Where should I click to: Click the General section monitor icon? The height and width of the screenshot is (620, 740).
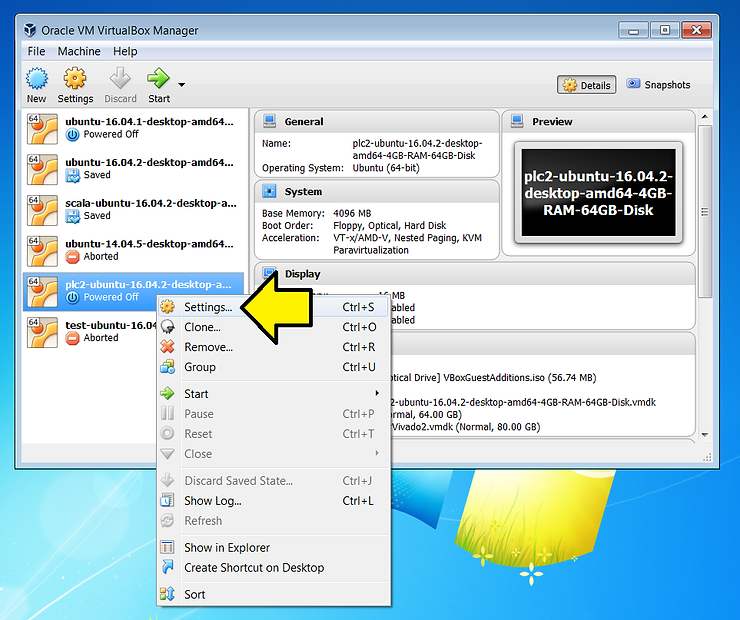point(269,121)
